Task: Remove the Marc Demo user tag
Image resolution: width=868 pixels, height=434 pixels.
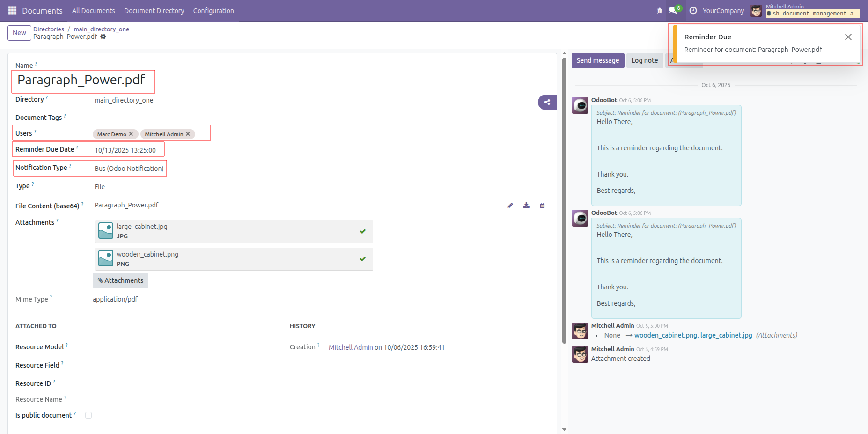Action: coord(131,134)
